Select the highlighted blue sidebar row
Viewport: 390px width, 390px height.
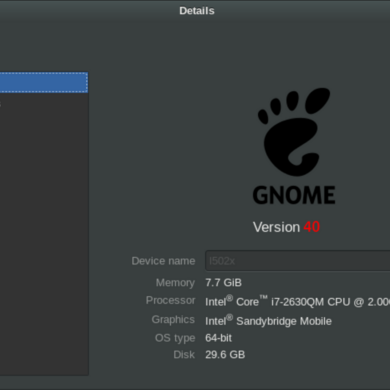(x=44, y=82)
